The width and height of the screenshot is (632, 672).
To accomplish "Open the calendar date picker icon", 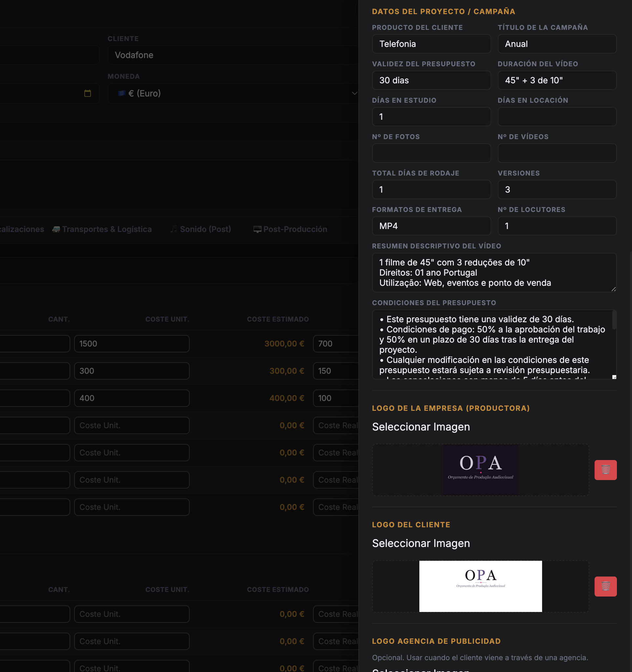I will click(88, 93).
